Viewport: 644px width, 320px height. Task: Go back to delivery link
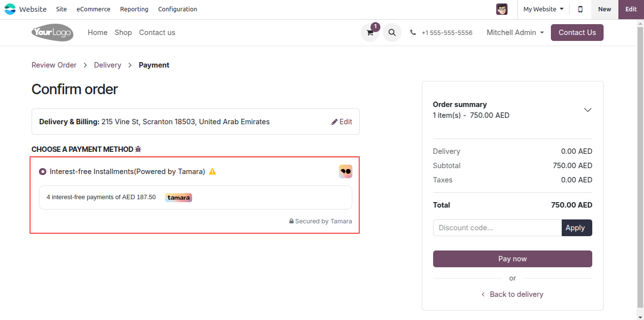tap(512, 294)
